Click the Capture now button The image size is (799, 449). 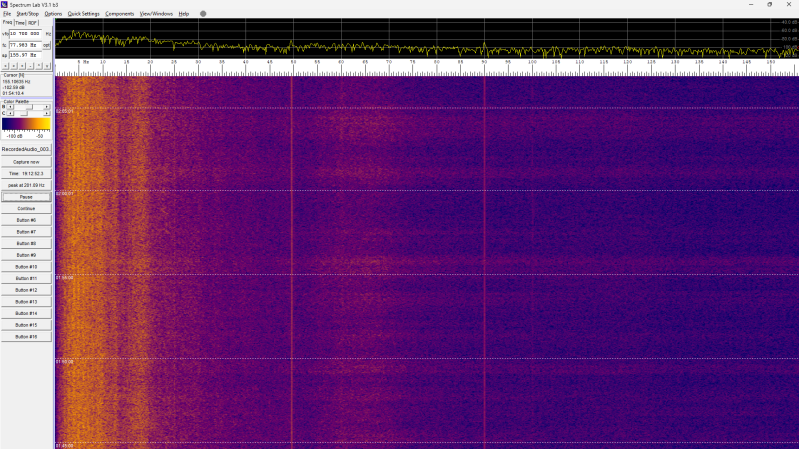point(26,162)
